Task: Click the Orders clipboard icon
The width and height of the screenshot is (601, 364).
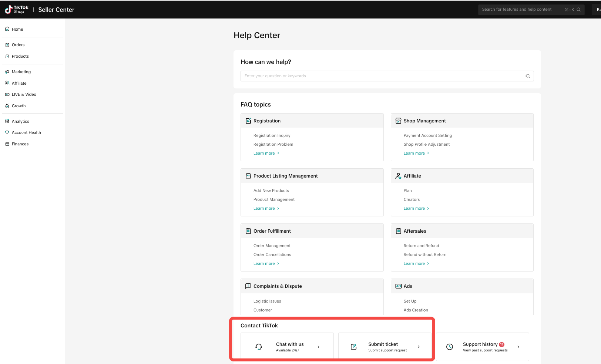Action: [x=7, y=45]
